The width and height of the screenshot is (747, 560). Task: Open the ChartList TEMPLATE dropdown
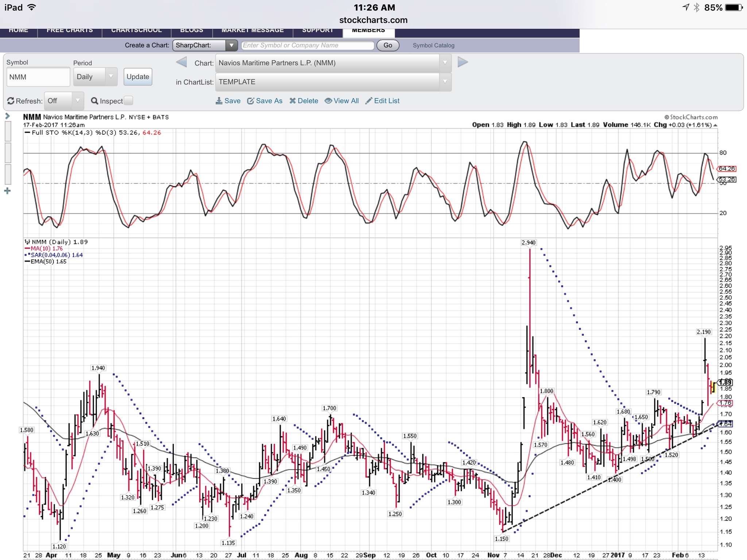(x=333, y=82)
